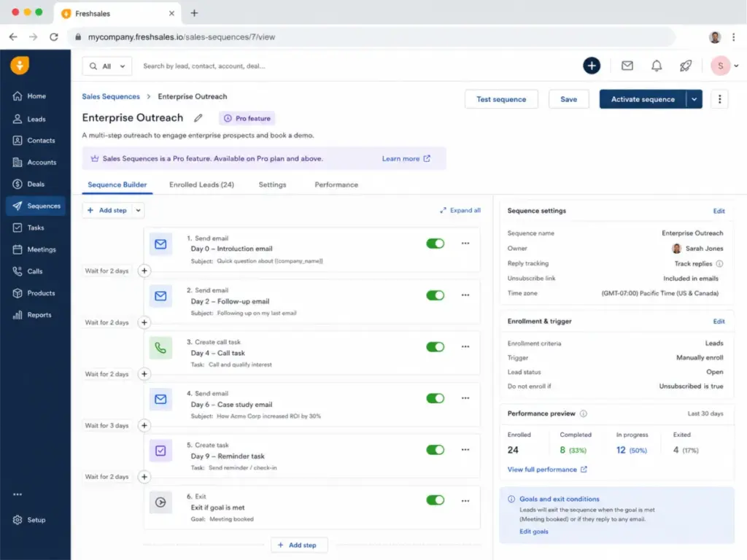Open options for Day 6 Case study email
This screenshot has width=747, height=560.
pos(465,398)
